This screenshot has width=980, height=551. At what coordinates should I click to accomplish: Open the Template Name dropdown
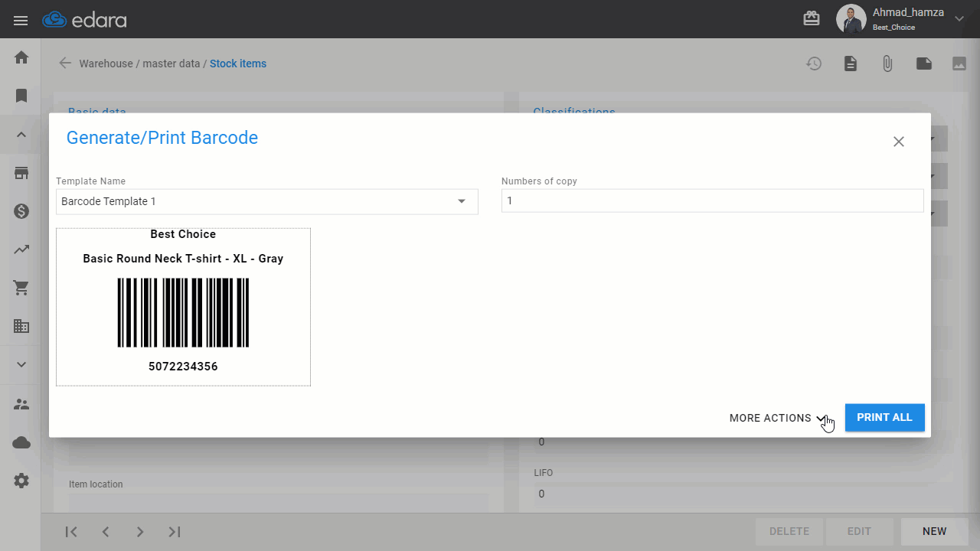267,201
